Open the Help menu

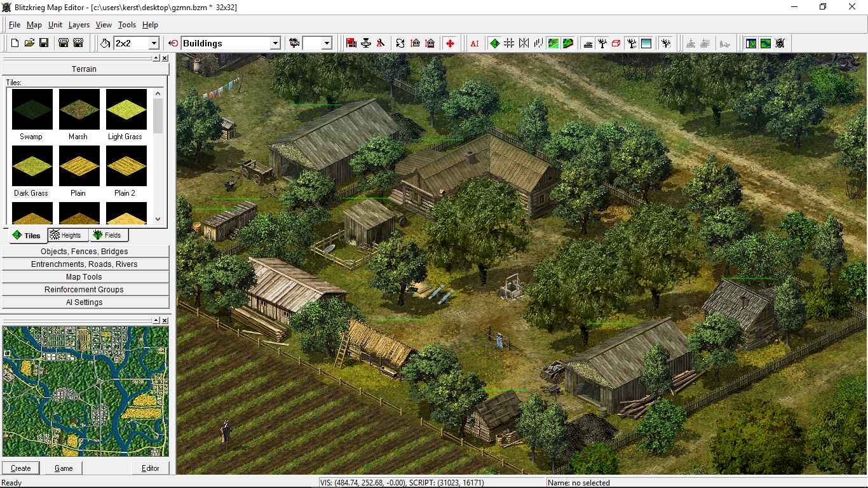150,25
